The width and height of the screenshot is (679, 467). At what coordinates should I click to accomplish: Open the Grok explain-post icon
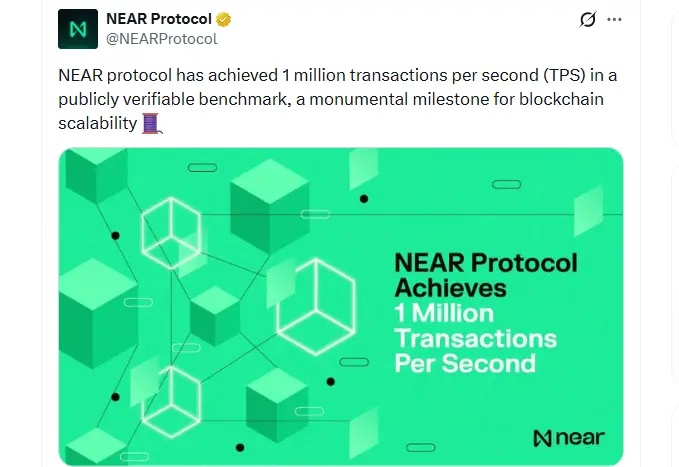click(588, 20)
